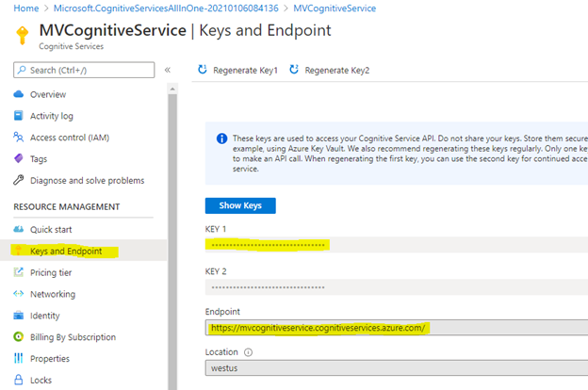The height and width of the screenshot is (390, 588).
Task: Click Billing By Subscription icon
Action: coord(19,336)
